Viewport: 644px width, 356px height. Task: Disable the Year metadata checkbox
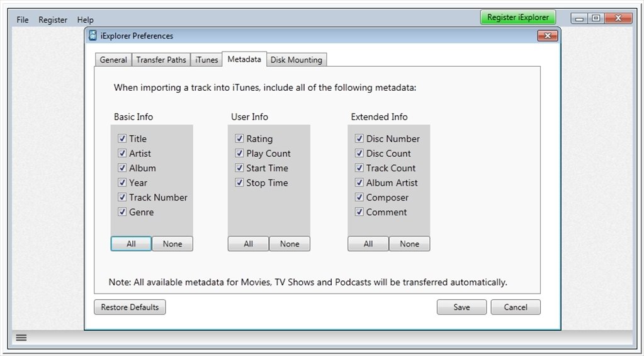[x=122, y=183]
